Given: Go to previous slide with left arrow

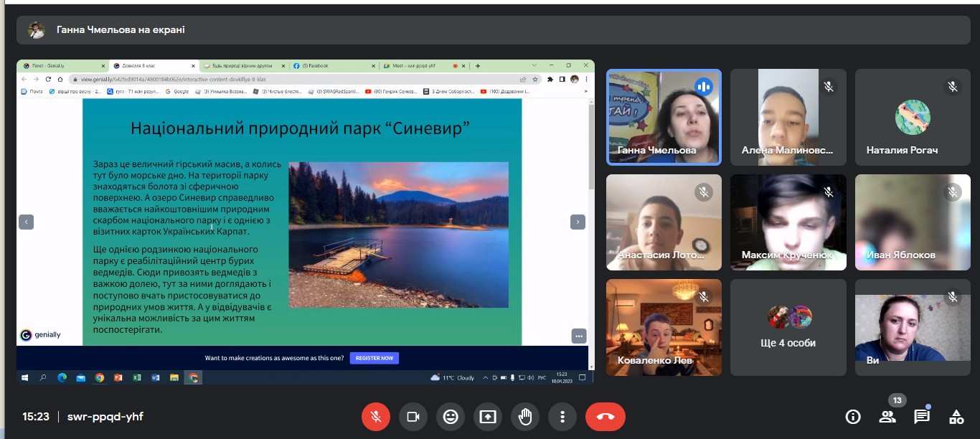Looking at the screenshot, I should pos(26,222).
